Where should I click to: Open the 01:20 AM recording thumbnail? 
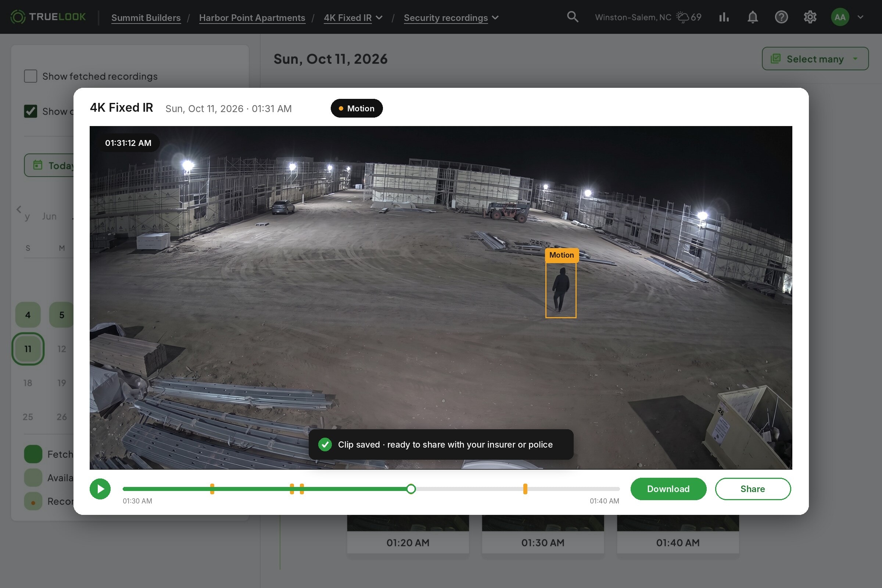(408, 534)
